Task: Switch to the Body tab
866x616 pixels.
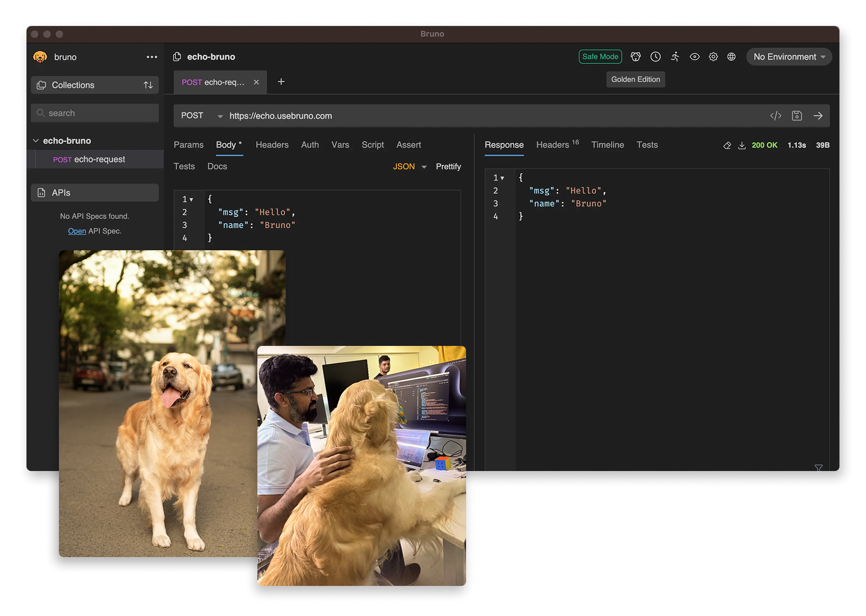Action: 229,145
